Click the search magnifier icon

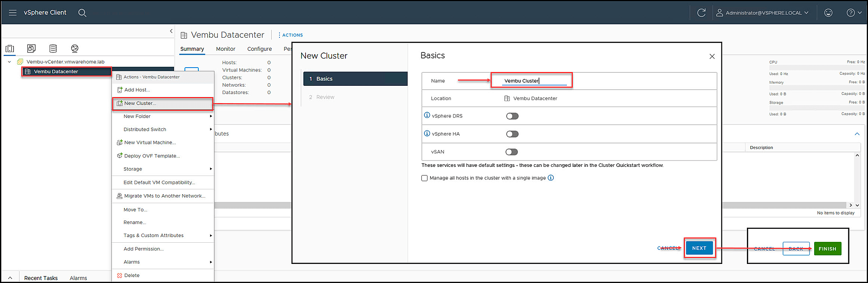coord(82,13)
